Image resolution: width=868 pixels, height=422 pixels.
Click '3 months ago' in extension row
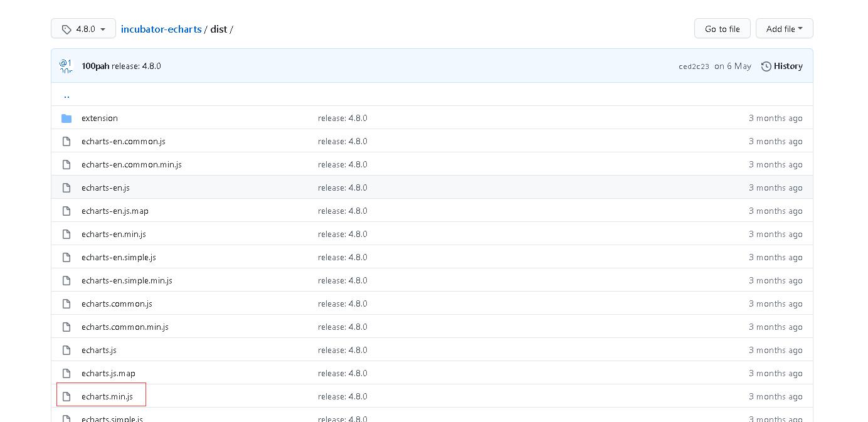(775, 118)
